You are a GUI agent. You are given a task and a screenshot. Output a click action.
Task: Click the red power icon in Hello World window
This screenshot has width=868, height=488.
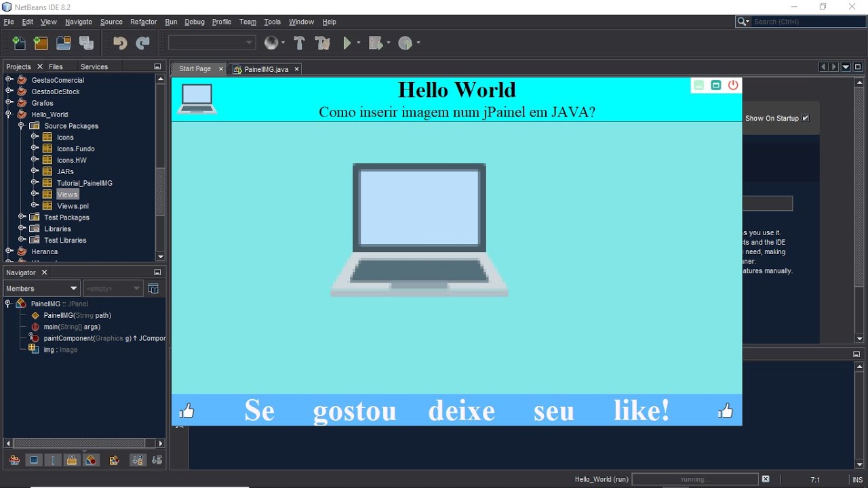pos(733,85)
